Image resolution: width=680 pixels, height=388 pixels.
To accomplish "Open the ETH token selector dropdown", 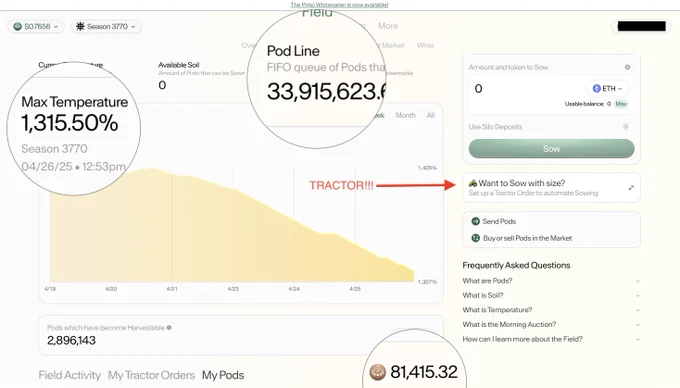I will (607, 88).
